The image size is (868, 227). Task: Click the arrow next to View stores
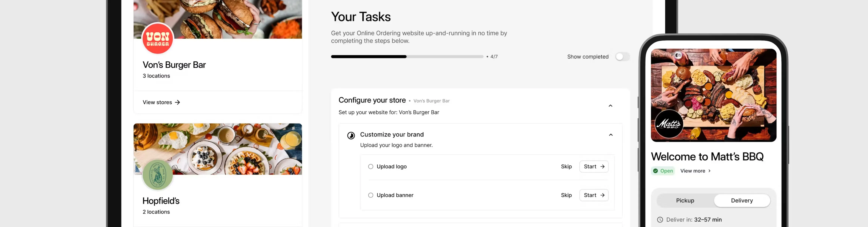click(x=178, y=102)
